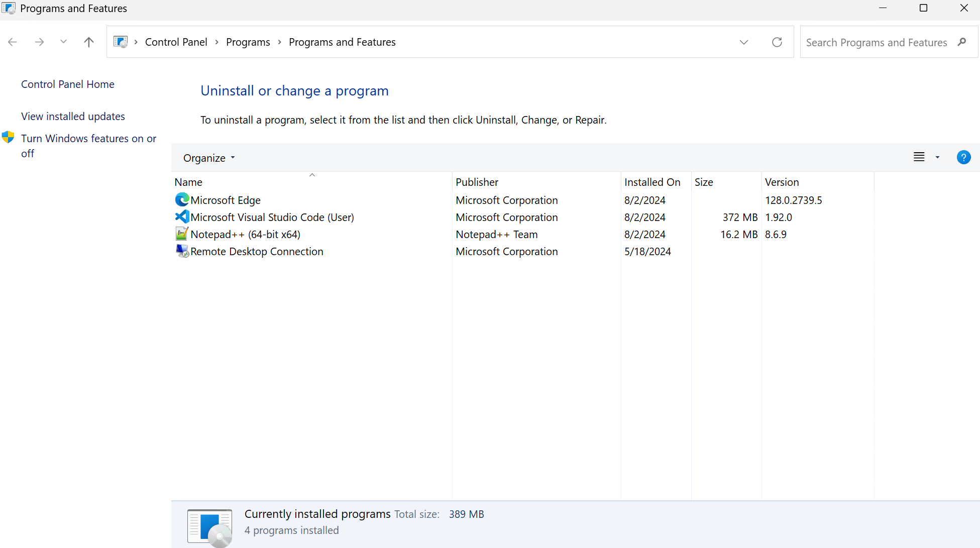The width and height of the screenshot is (980, 548).
Task: Open Turn Windows features on or off
Action: click(x=88, y=146)
